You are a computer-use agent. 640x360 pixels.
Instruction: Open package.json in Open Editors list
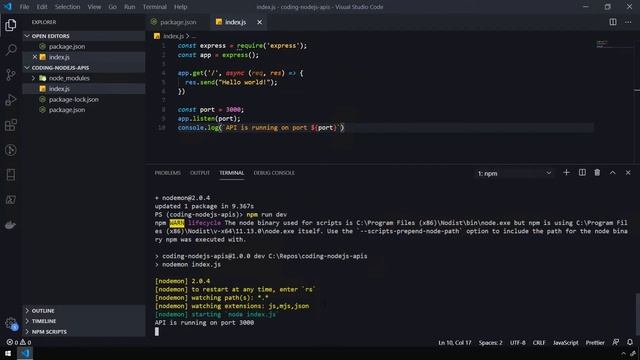click(x=84, y=47)
